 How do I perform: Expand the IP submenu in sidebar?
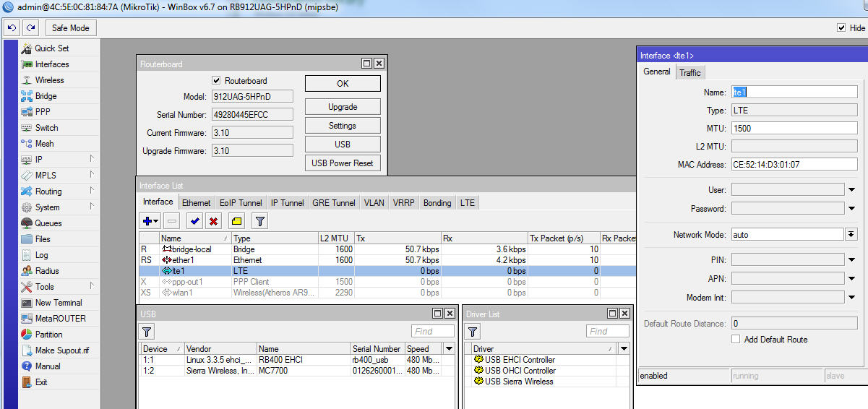92,159
